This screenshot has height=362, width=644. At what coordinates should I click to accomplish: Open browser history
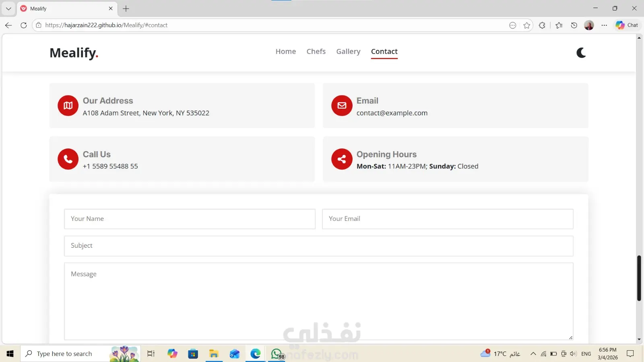click(x=574, y=25)
